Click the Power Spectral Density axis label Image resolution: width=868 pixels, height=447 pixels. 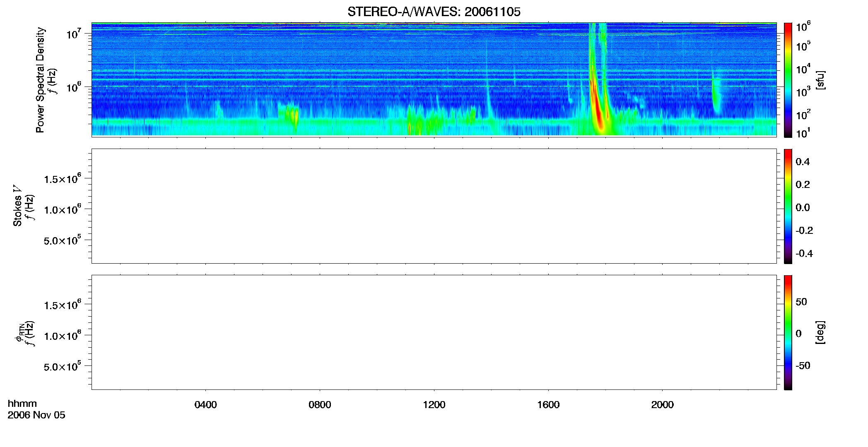[x=40, y=80]
